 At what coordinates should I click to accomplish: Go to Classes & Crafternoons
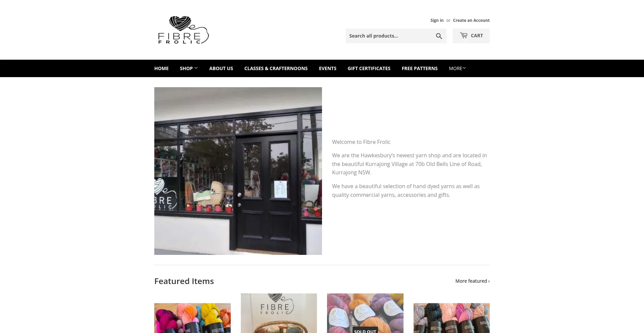click(276, 68)
